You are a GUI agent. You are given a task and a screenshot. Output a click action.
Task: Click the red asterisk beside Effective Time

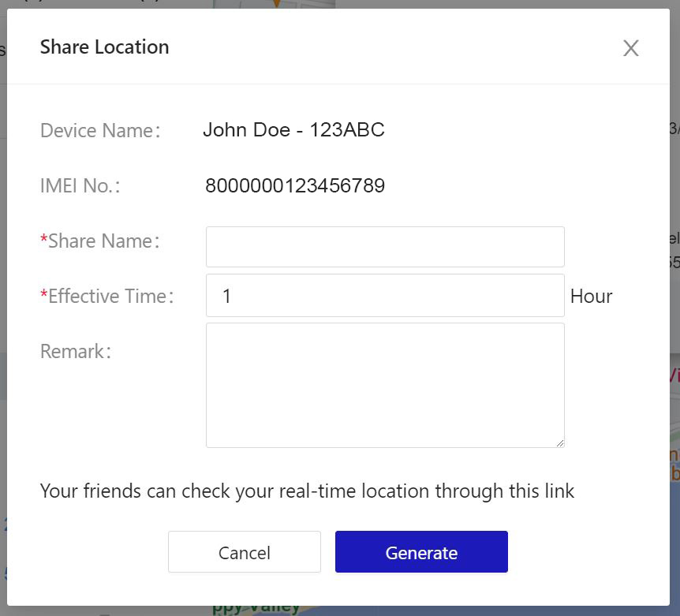44,295
